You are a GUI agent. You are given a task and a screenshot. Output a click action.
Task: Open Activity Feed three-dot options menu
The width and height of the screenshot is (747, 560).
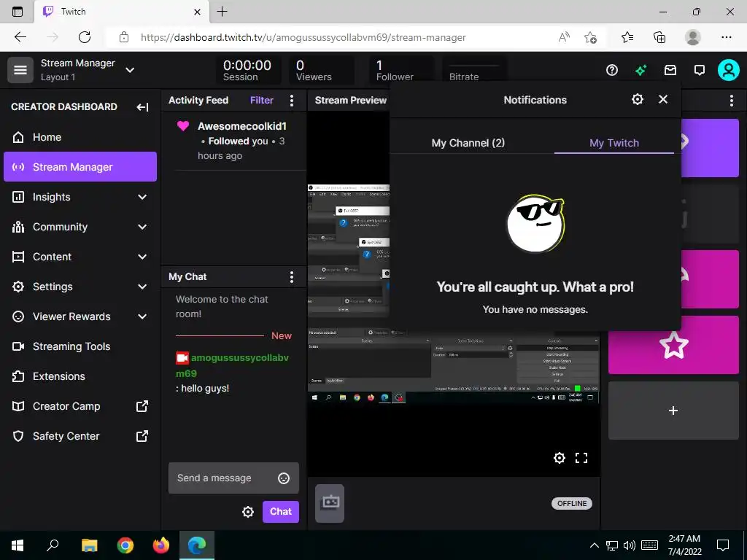point(292,101)
